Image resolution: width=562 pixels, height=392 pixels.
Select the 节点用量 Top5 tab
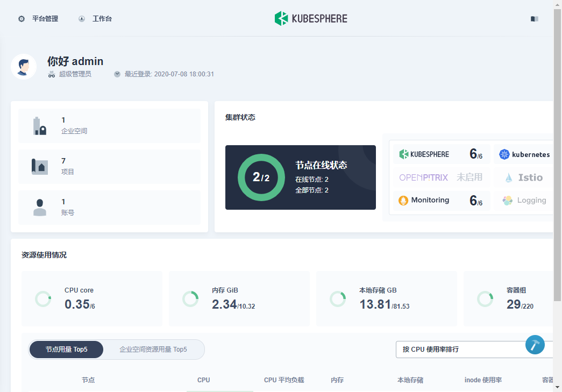(x=66, y=350)
